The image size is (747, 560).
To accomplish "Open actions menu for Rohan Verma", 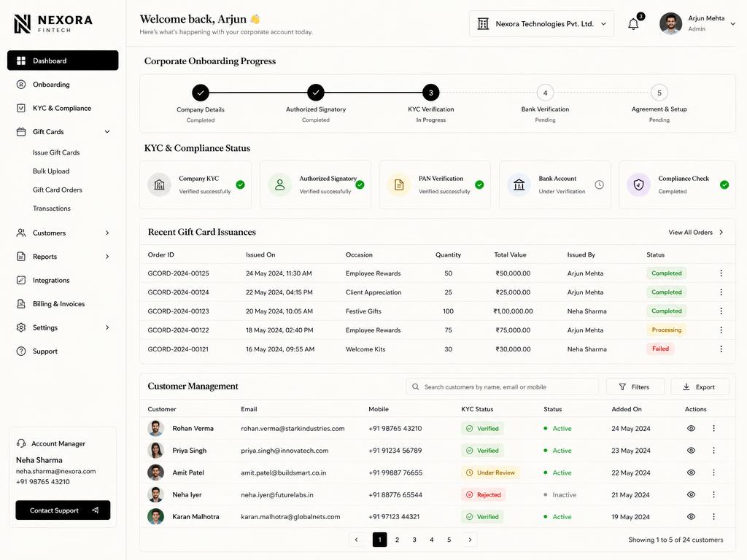I will click(x=713, y=428).
